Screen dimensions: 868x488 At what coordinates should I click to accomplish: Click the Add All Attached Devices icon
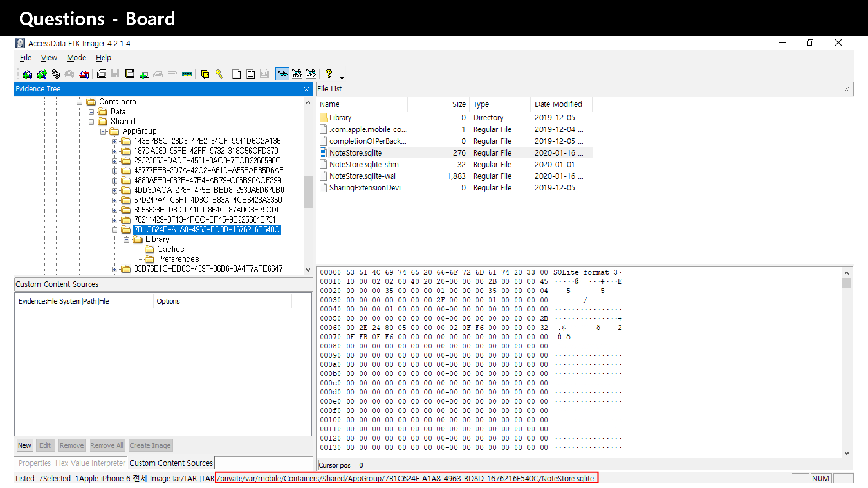click(41, 74)
